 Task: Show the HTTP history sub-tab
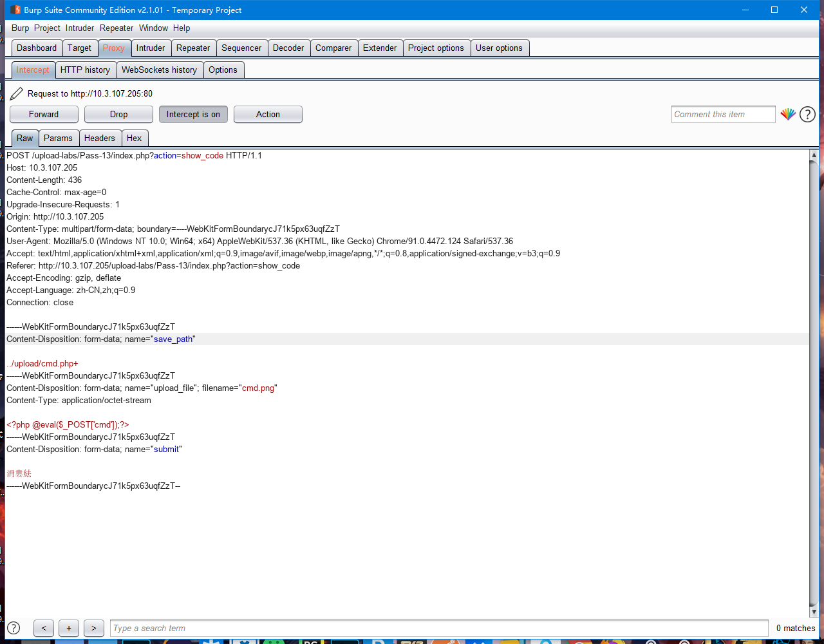coord(85,70)
